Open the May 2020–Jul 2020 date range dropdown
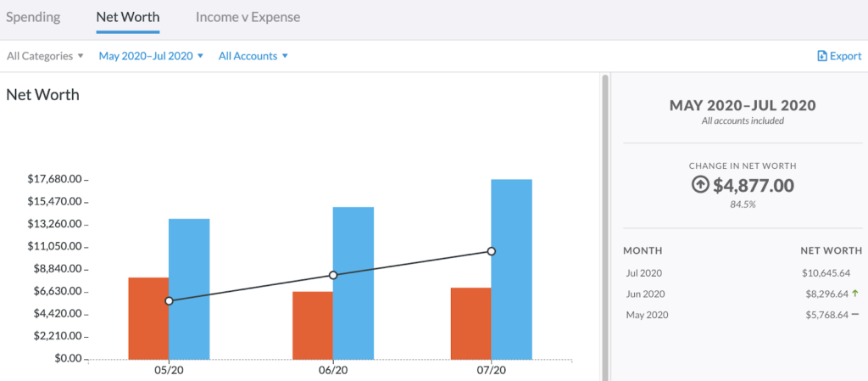 click(151, 56)
